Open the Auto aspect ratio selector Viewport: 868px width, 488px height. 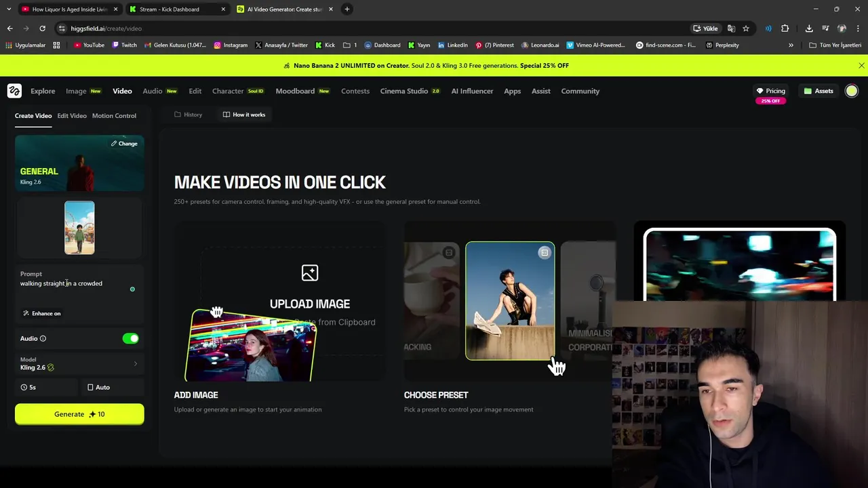(x=113, y=387)
